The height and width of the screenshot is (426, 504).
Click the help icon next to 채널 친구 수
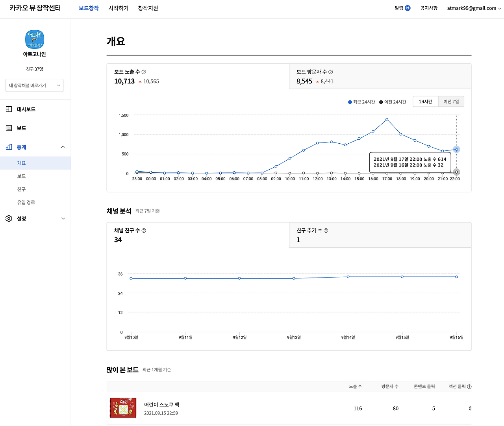tap(144, 231)
